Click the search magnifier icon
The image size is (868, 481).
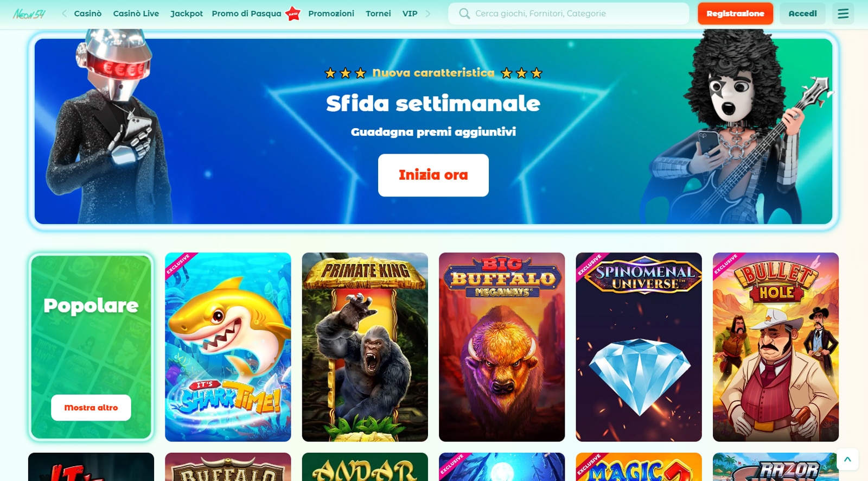(464, 14)
